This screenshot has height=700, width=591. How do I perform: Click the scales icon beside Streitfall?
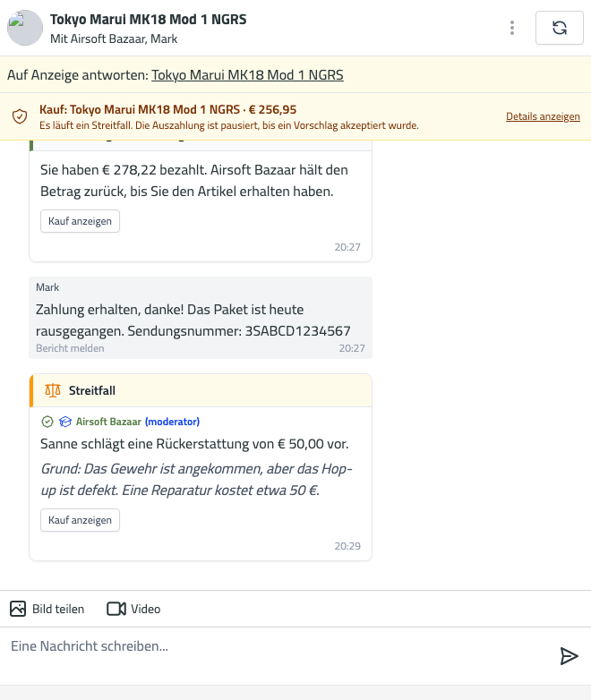(x=53, y=390)
